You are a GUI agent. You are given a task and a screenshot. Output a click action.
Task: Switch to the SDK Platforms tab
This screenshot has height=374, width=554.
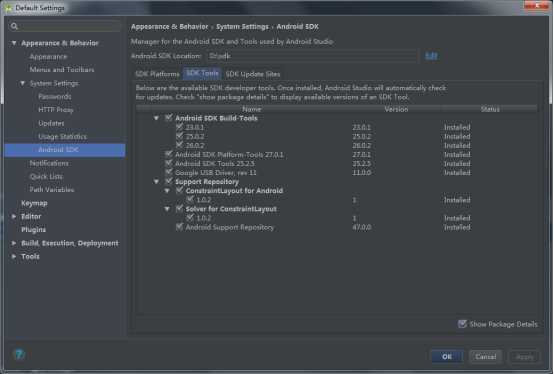pyautogui.click(x=157, y=74)
